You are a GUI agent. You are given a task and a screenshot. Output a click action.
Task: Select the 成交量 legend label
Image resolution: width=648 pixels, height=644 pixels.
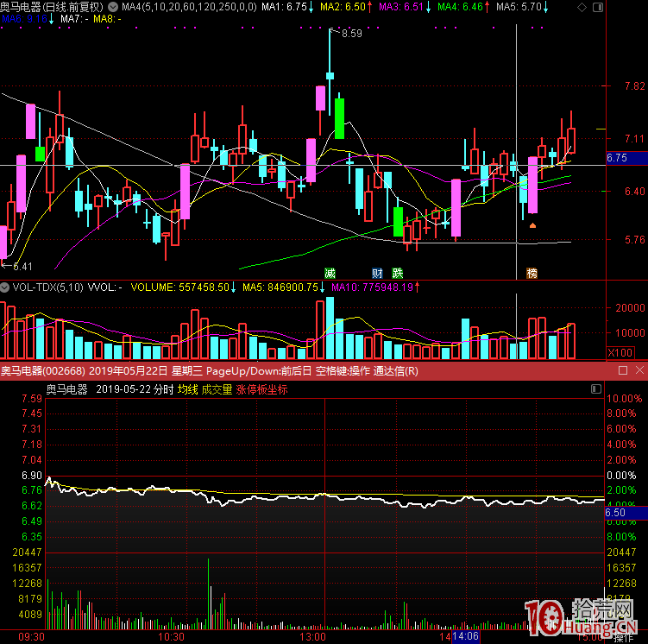pyautogui.click(x=217, y=390)
